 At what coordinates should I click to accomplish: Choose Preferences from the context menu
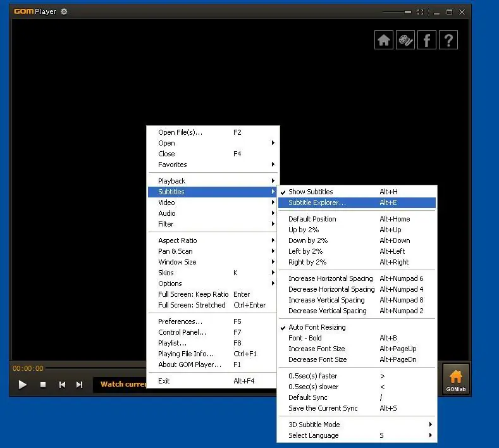pos(180,321)
